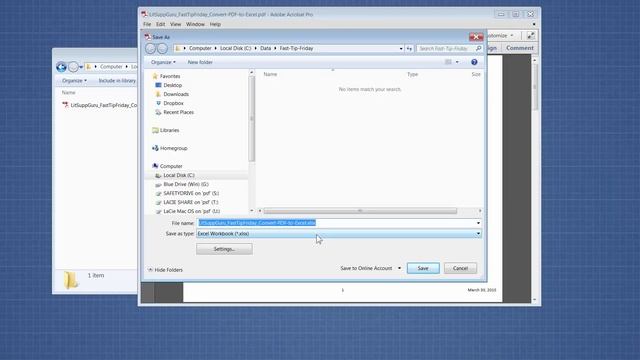
Task: Click the blue Help question mark icon
Action: pos(474,62)
